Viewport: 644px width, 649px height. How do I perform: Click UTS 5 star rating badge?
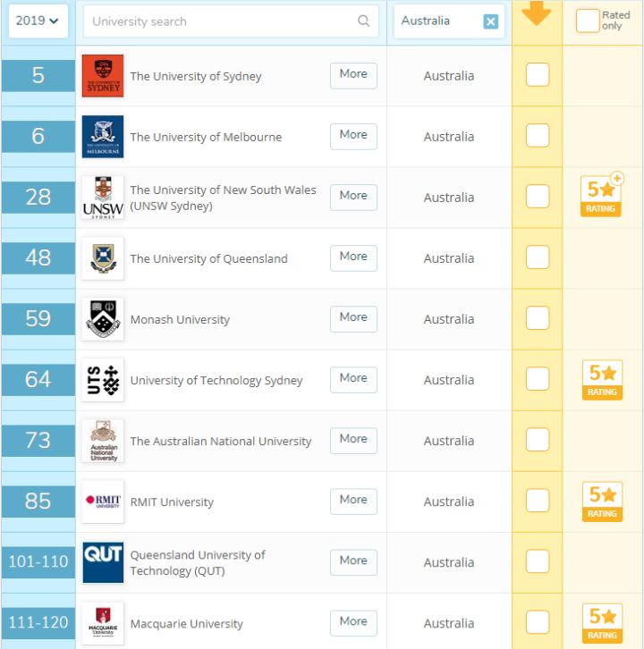(x=602, y=380)
